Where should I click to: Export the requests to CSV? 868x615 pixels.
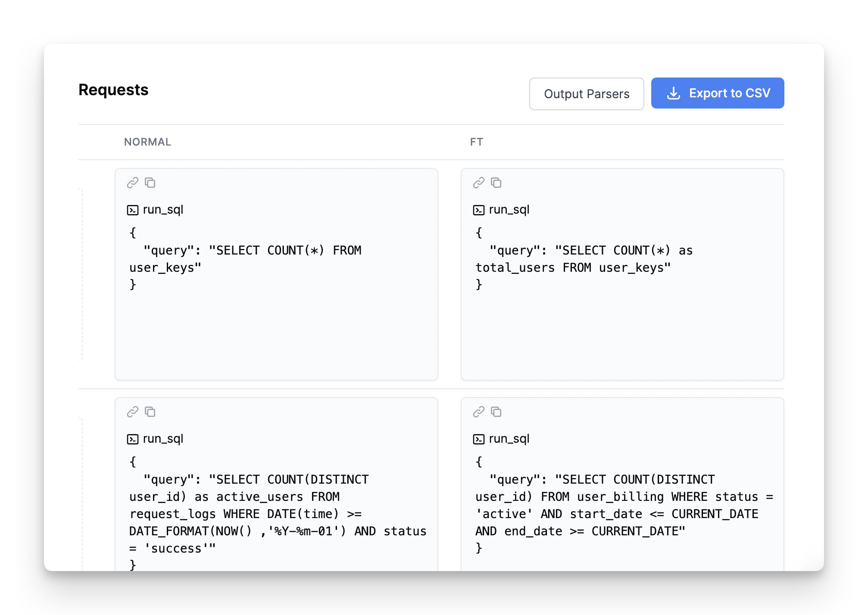(718, 93)
